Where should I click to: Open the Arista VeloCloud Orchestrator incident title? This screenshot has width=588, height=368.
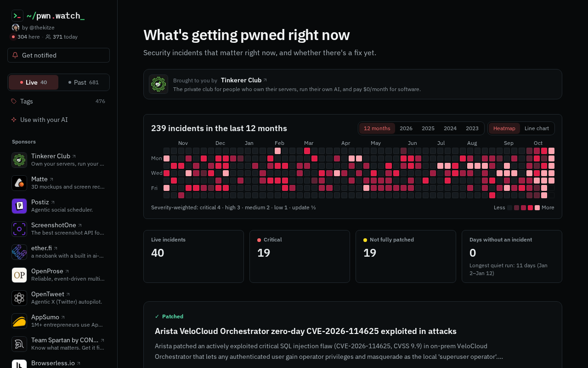click(305, 331)
